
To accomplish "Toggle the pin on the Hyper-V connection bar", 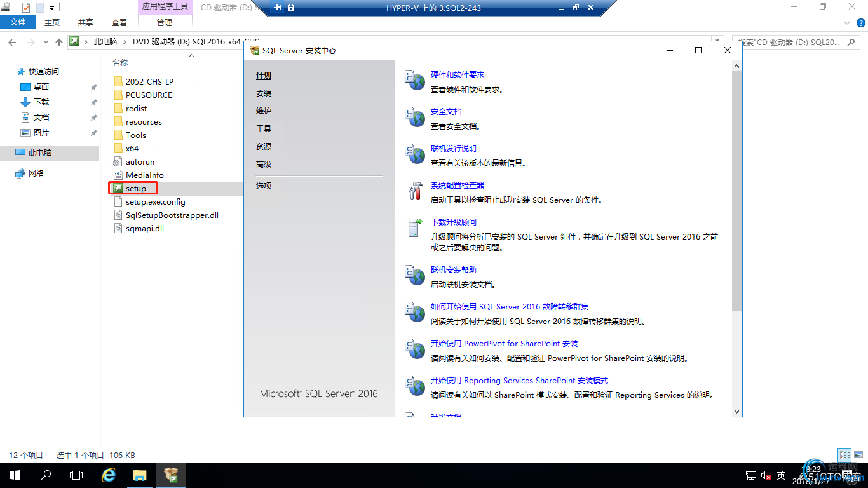I will coord(278,8).
